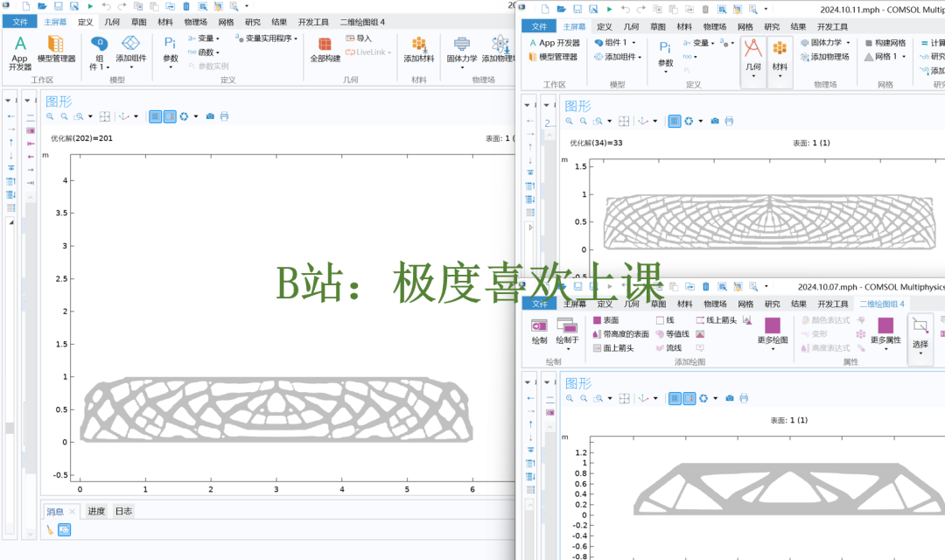Click the 文件 button in the left window
The width and height of the screenshot is (945, 560).
pos(20,22)
